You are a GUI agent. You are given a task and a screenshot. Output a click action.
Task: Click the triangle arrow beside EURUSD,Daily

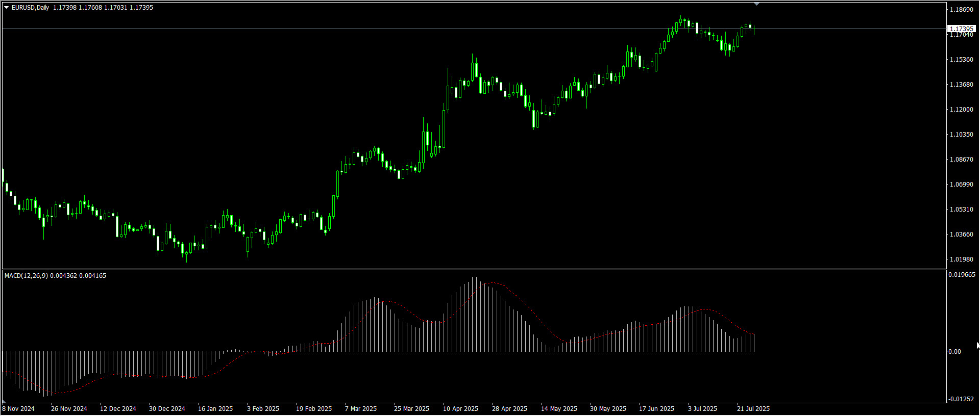click(x=7, y=8)
